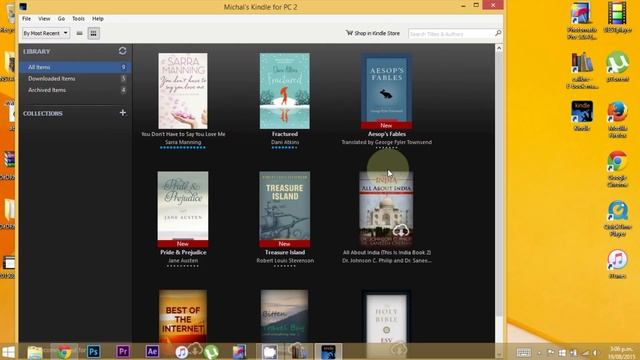This screenshot has height=360, width=640.
Task: Click progress dots under Pride & Prejudice
Action: [x=183, y=266]
